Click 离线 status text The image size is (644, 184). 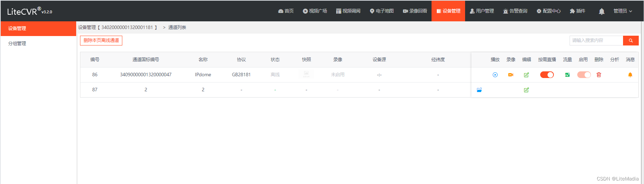click(275, 75)
